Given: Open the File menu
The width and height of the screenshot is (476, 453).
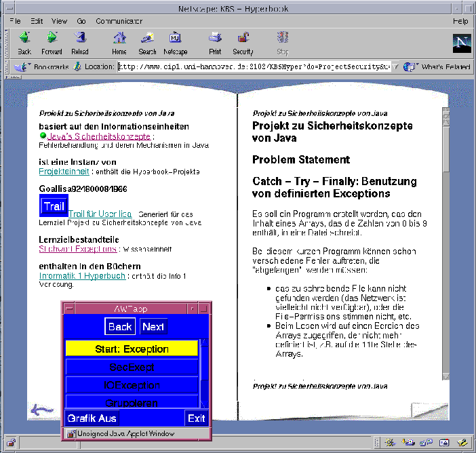Looking at the screenshot, I should (15, 21).
